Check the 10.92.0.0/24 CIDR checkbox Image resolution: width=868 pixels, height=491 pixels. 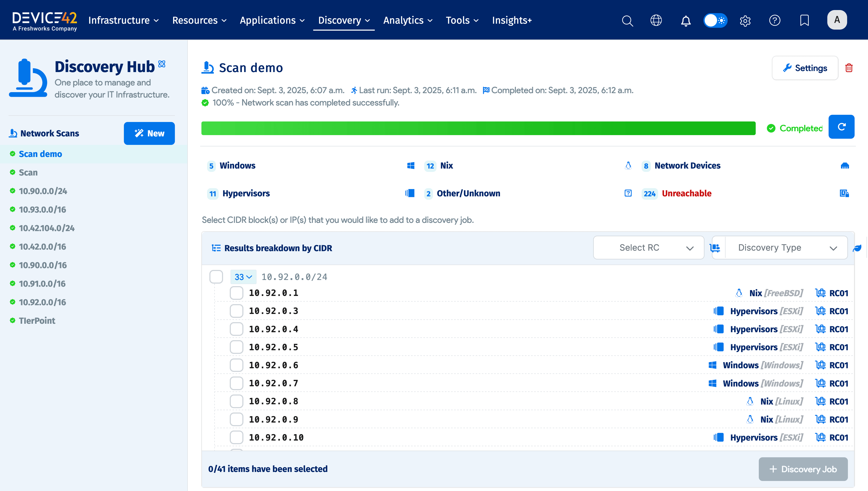(x=216, y=277)
